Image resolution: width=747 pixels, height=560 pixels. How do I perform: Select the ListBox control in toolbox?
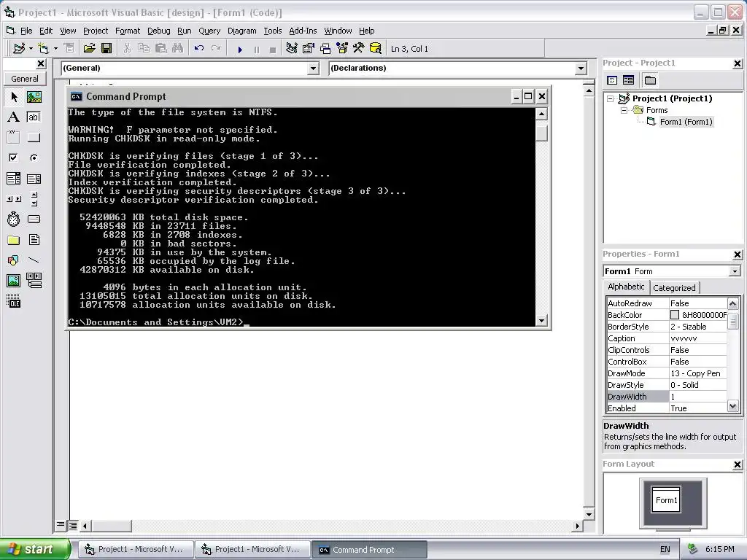[34, 179]
